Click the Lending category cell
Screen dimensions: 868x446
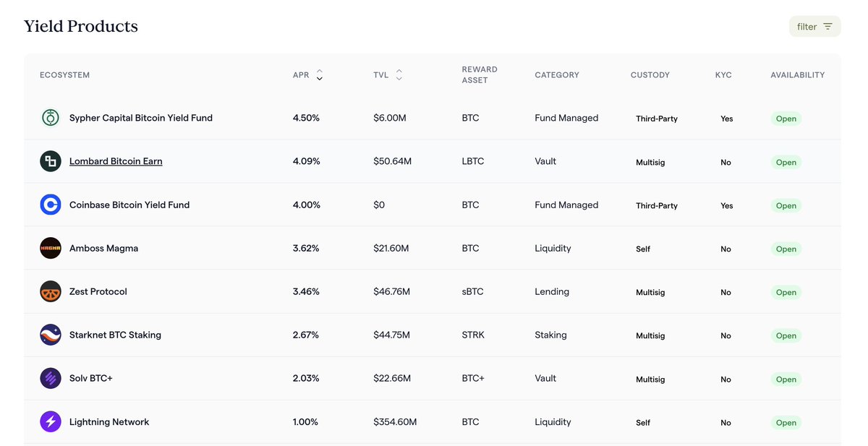[552, 291]
